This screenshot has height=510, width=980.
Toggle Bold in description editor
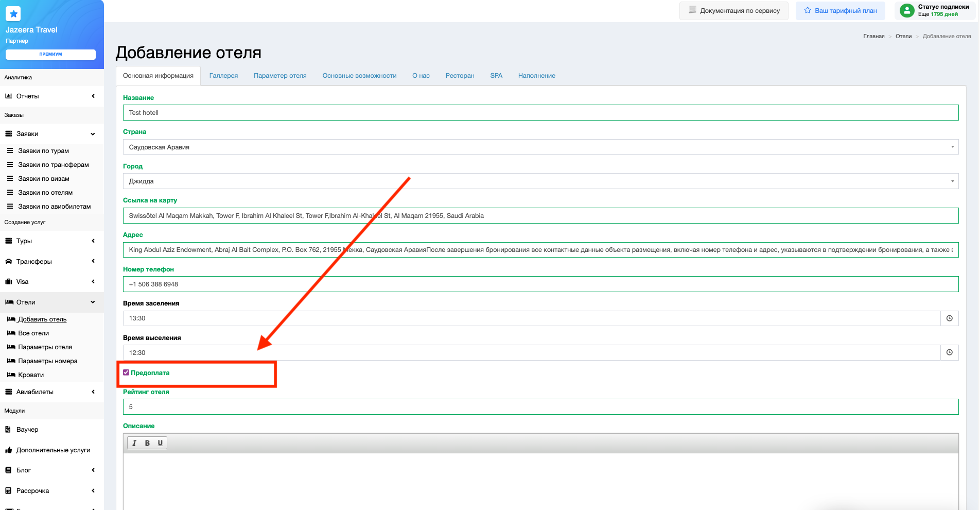(147, 443)
